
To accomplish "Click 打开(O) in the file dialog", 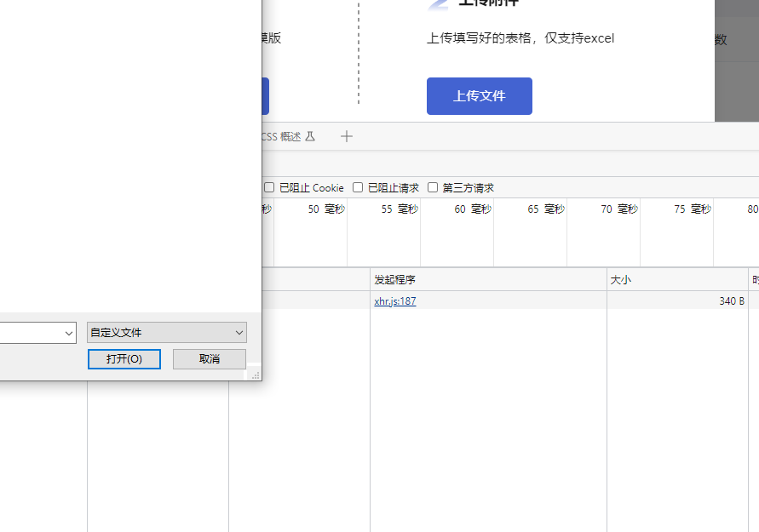I will [x=124, y=359].
